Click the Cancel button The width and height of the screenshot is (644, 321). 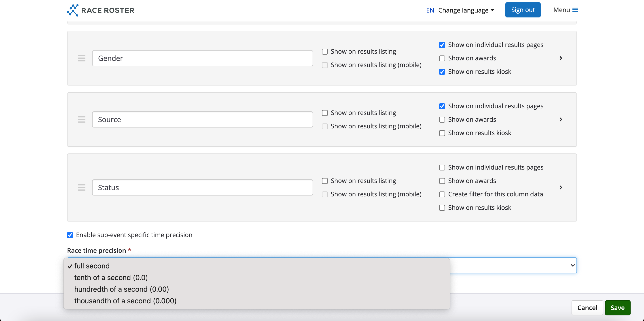[x=587, y=308]
